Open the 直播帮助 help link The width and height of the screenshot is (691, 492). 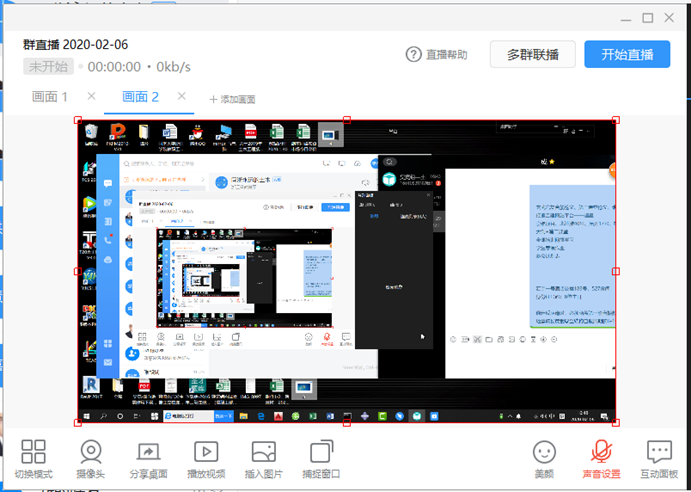[x=437, y=55]
